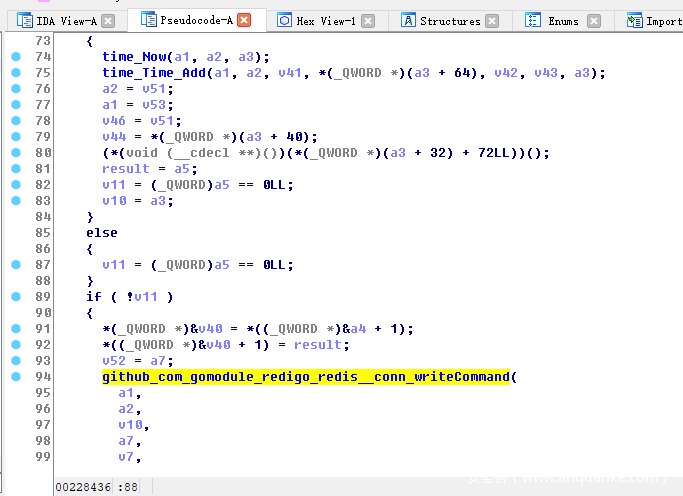Close the IDA View-A tab

click(x=108, y=20)
